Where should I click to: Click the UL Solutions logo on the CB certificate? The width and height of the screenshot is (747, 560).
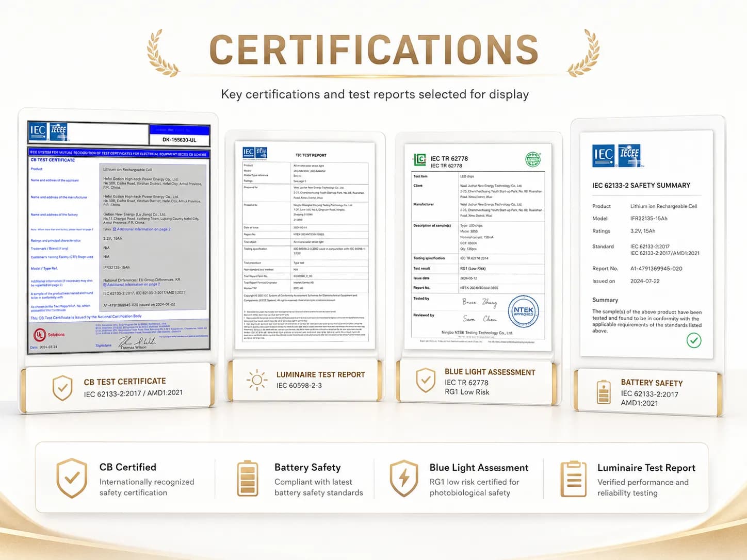pos(49,335)
